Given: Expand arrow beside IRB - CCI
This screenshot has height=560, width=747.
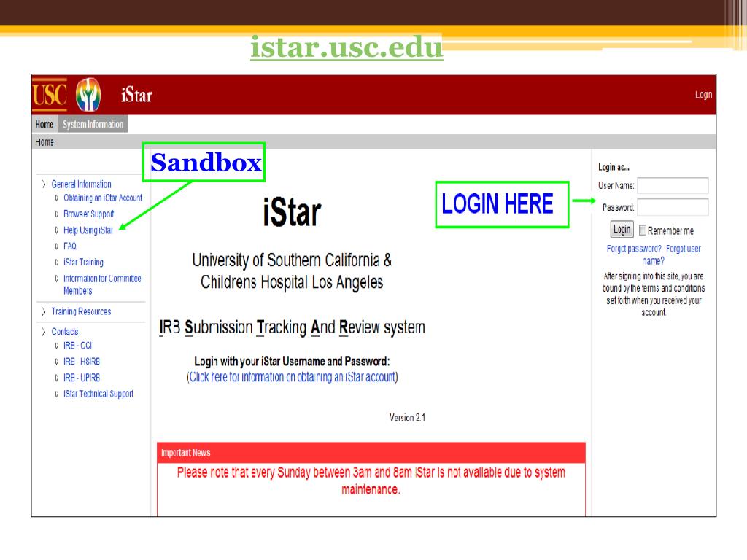Looking at the screenshot, I should tap(57, 346).
